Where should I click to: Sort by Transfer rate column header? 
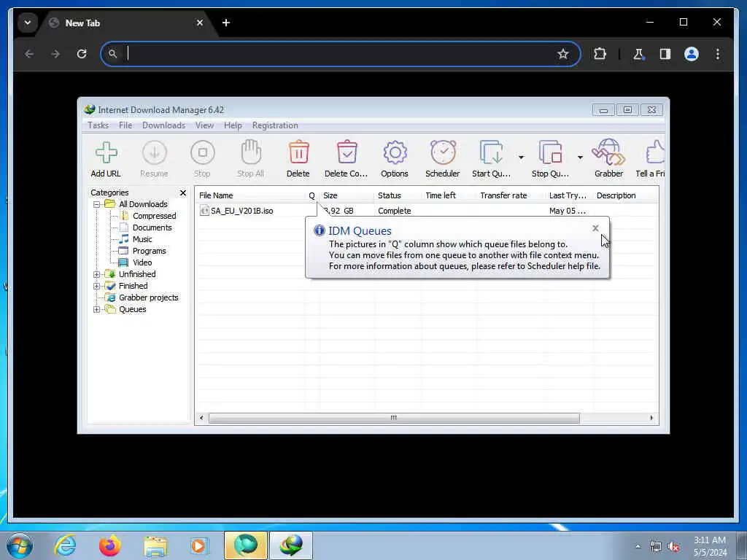click(x=511, y=195)
